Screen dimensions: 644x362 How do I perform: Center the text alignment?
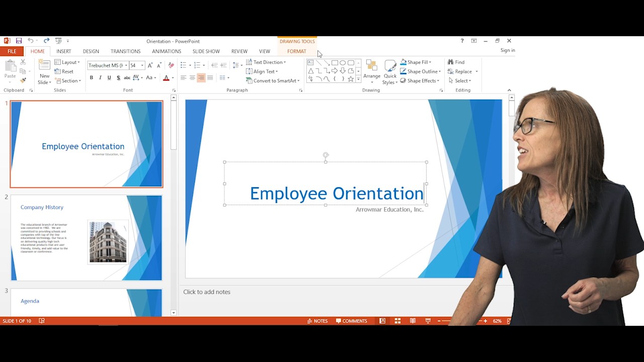coord(192,77)
